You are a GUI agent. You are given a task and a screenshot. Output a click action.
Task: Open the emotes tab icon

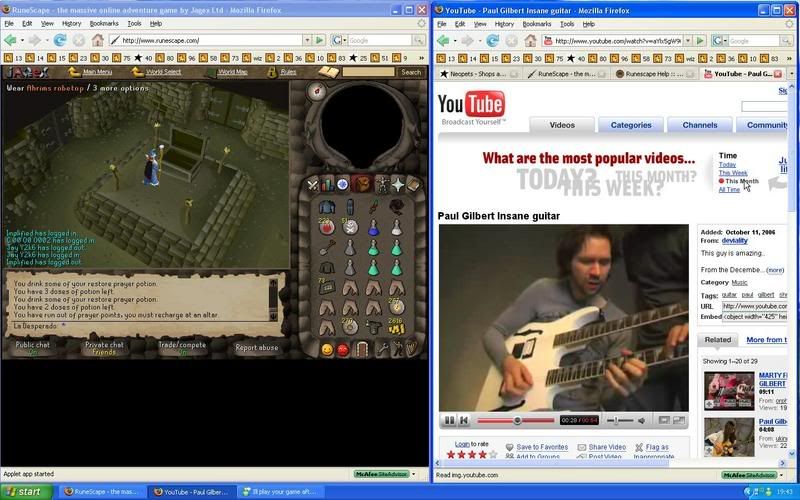[x=397, y=349]
